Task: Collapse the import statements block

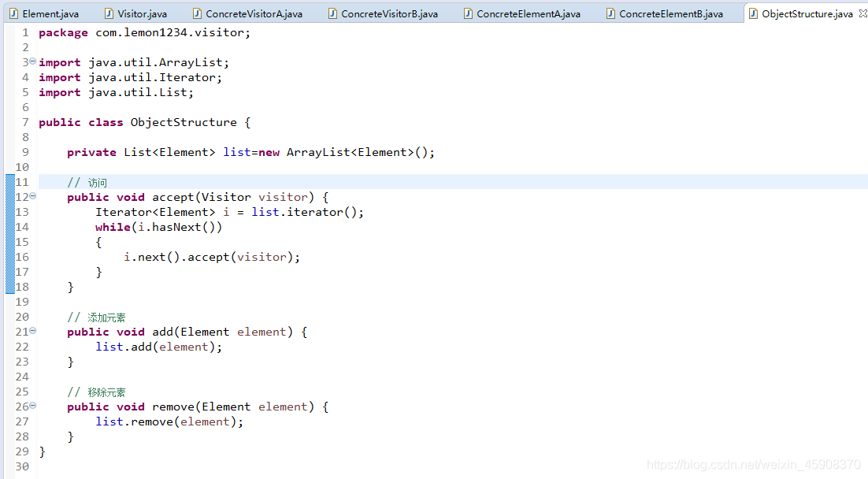Action: pyautogui.click(x=32, y=61)
